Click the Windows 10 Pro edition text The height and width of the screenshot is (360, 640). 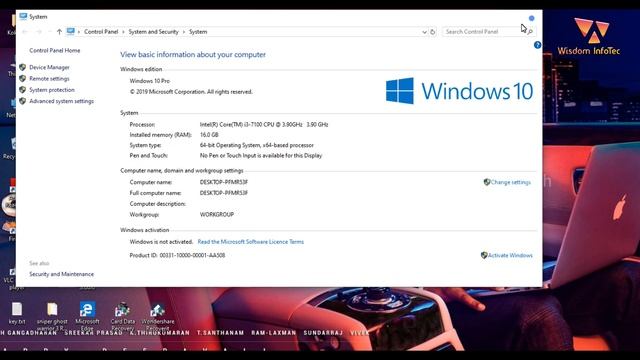tap(150, 81)
